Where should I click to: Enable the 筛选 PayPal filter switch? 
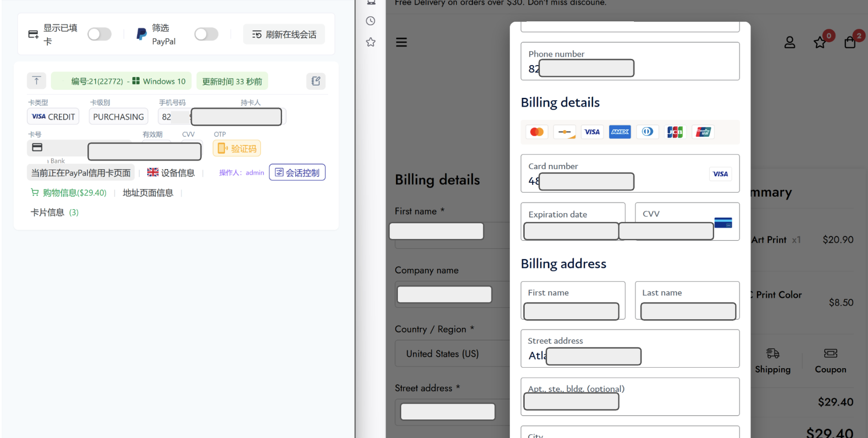(206, 34)
